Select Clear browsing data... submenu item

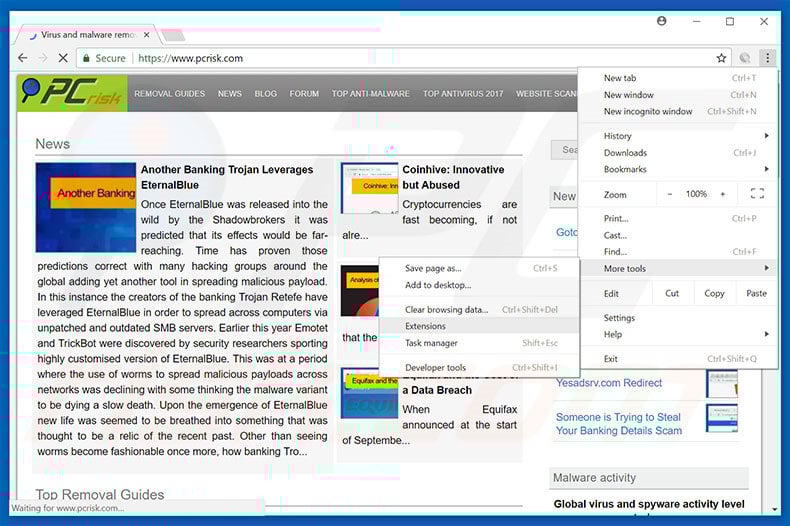point(479,310)
